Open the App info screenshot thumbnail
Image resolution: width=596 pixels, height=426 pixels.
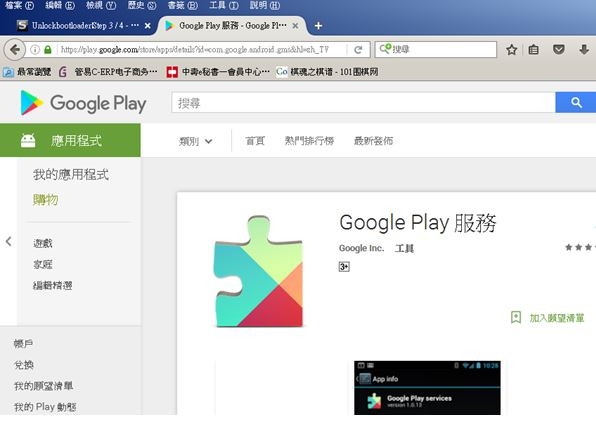pyautogui.click(x=427, y=388)
